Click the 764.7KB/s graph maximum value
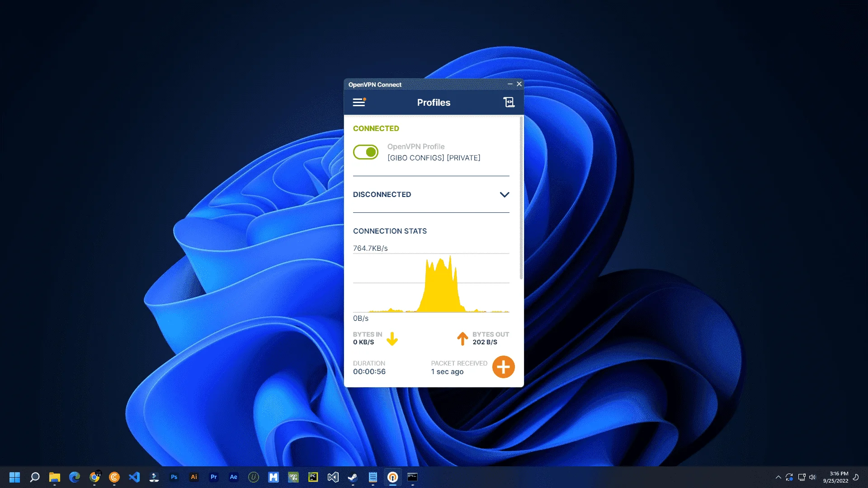This screenshot has width=868, height=488. (370, 248)
